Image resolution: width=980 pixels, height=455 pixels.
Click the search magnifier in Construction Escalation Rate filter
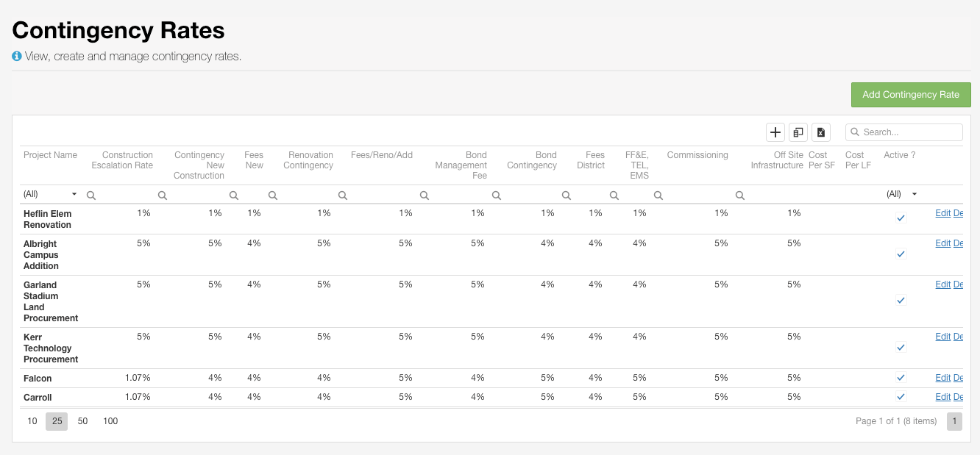tap(90, 194)
